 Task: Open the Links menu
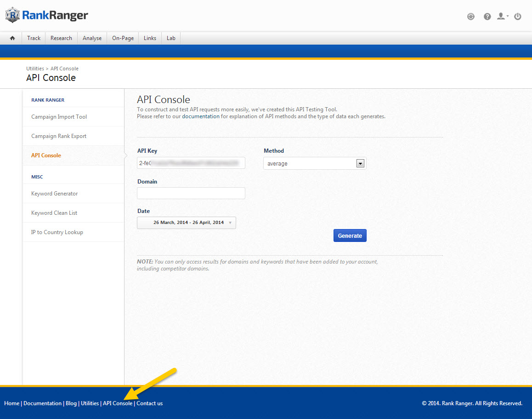tap(150, 38)
